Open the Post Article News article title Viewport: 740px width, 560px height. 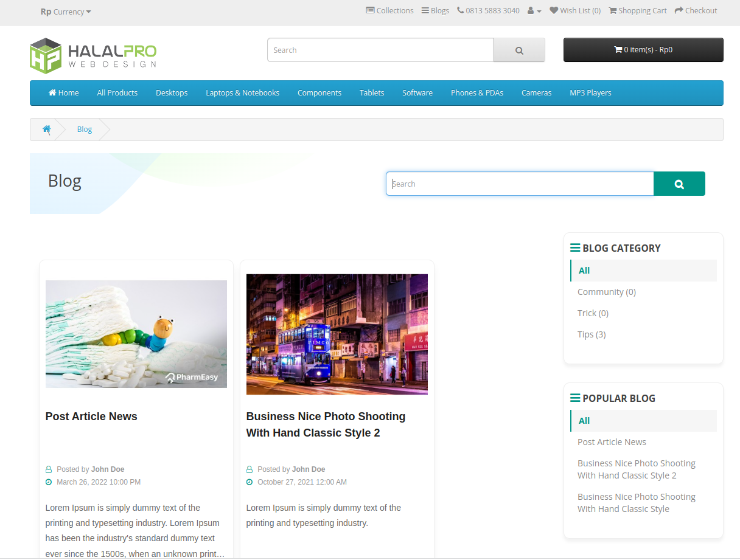pyautogui.click(x=91, y=417)
